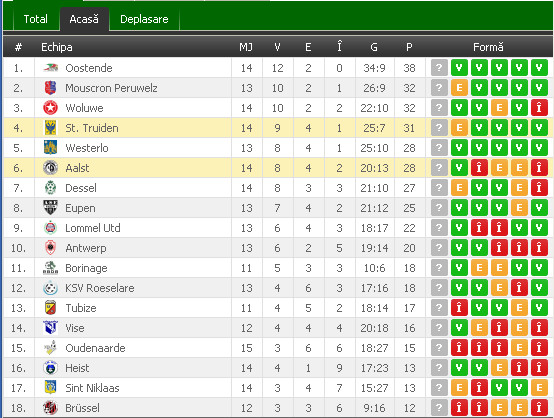Select the Acasă tab
The width and height of the screenshot is (554, 418).
click(84, 19)
